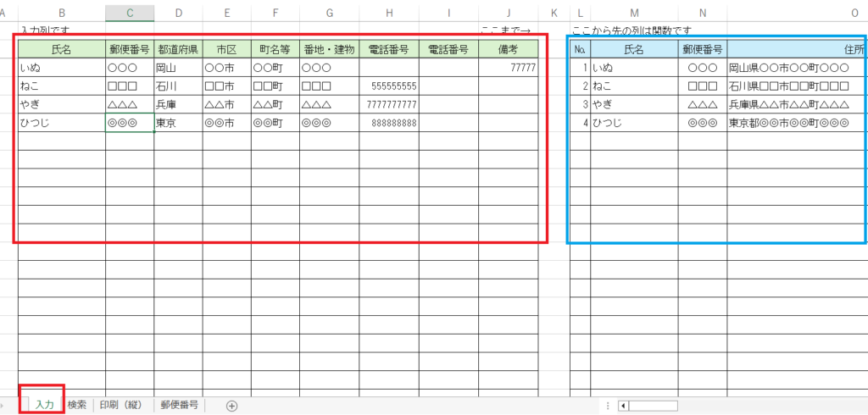
Task: Select the 都道府県 header cell
Action: click(178, 49)
